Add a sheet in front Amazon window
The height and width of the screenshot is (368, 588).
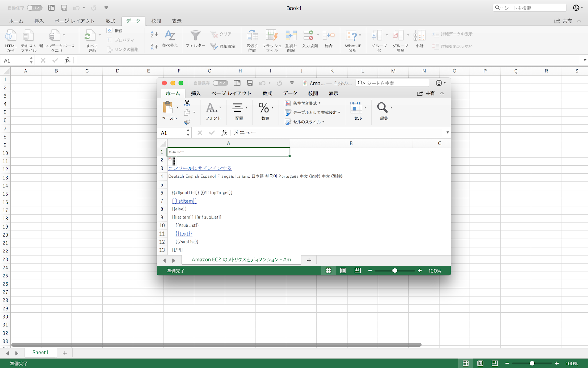[309, 260]
